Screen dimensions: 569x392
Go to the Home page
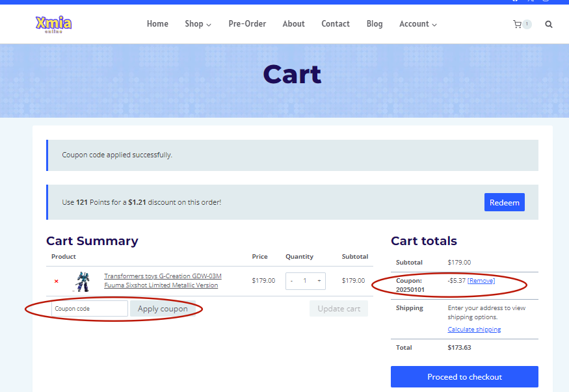coord(157,24)
